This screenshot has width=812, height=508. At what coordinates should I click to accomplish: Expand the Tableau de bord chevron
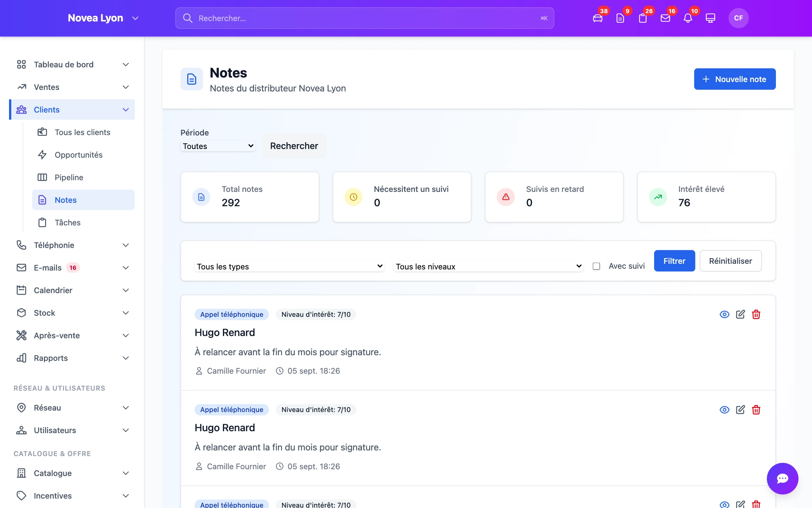(x=126, y=64)
